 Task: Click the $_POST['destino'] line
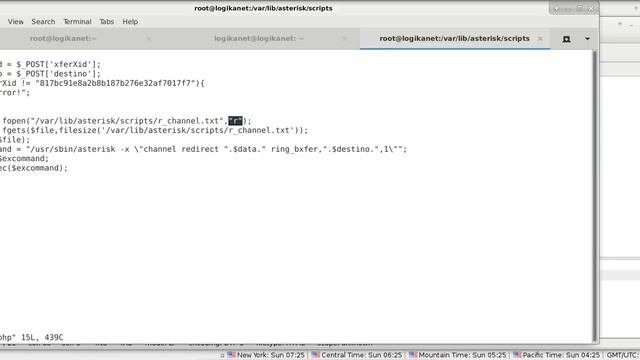click(x=50, y=74)
